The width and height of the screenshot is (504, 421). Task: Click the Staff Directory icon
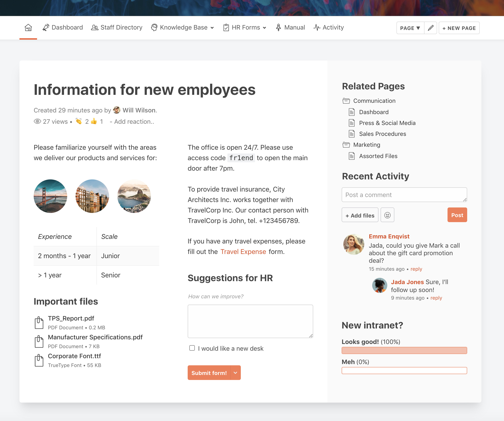94,28
